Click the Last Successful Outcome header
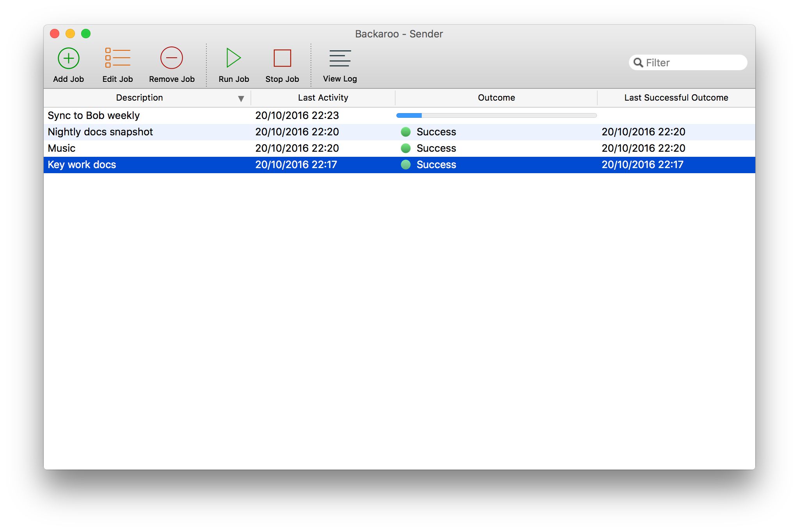 click(676, 98)
